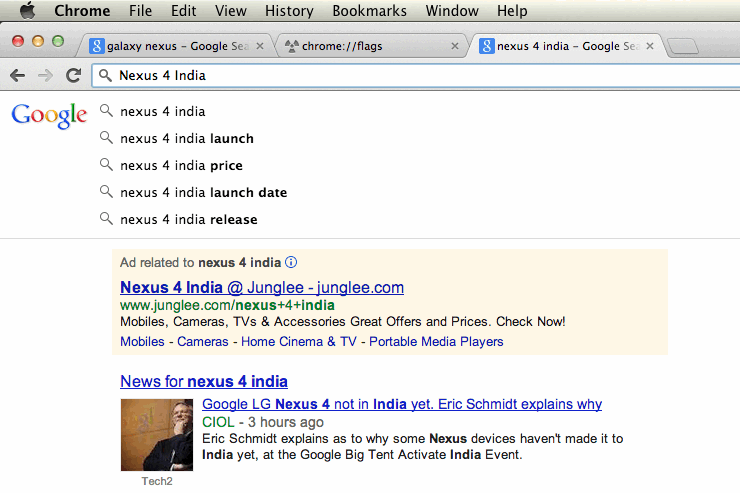Click the Tech2 source label
This screenshot has width=740, height=493.
(x=157, y=481)
